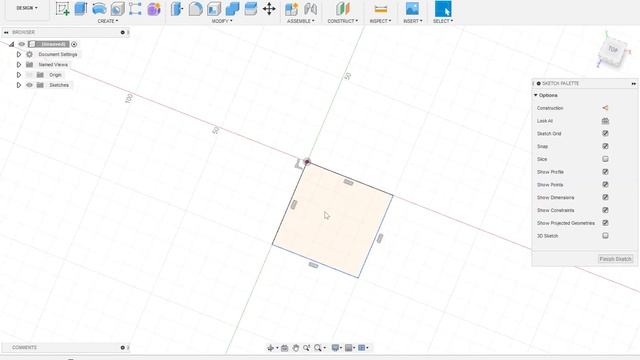Click the Orbit navigation icon
Viewport: 640px width, 360px height.
point(270,348)
